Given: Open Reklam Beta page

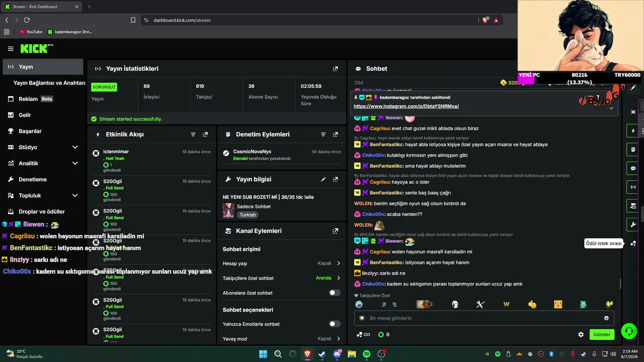Looking at the screenshot, I should (43, 99).
